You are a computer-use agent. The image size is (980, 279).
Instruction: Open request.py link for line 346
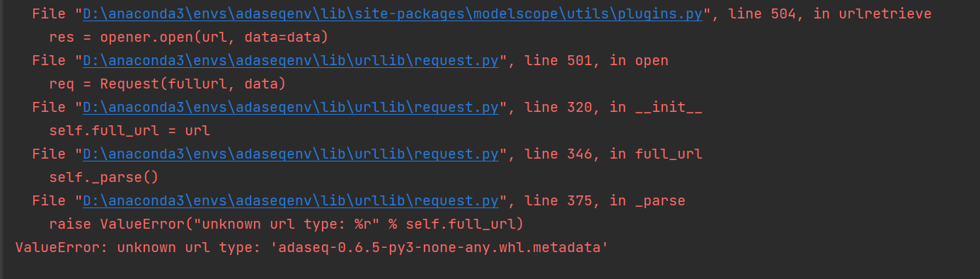click(291, 154)
